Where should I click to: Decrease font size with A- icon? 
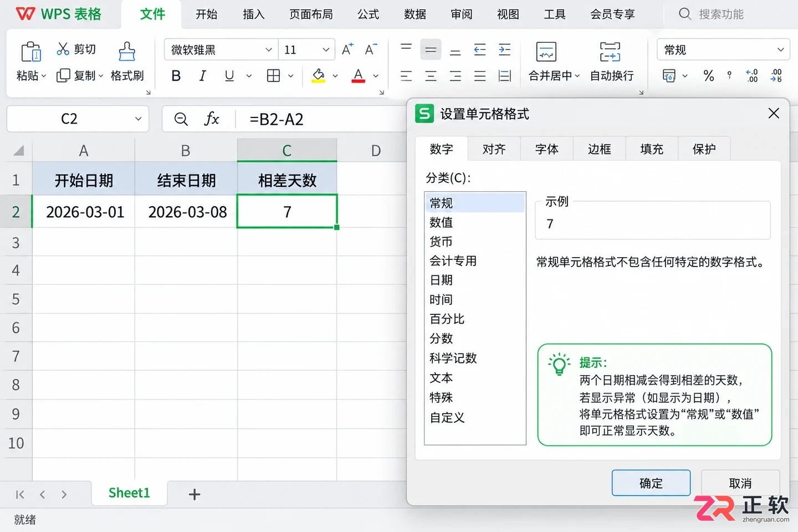tap(371, 49)
